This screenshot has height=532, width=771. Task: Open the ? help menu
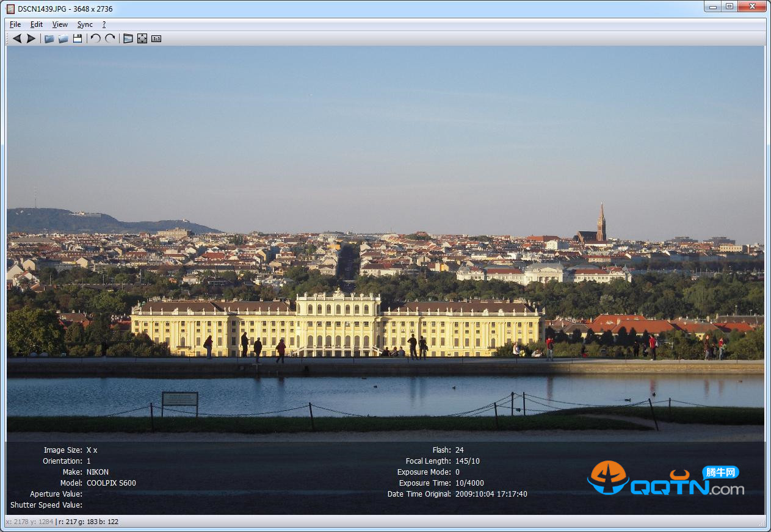104,24
